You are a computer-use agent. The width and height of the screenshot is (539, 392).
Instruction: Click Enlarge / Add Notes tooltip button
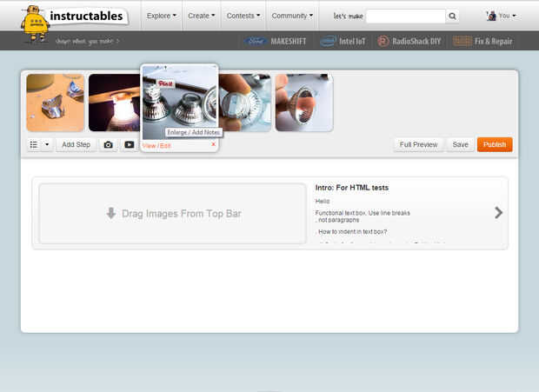tap(194, 132)
